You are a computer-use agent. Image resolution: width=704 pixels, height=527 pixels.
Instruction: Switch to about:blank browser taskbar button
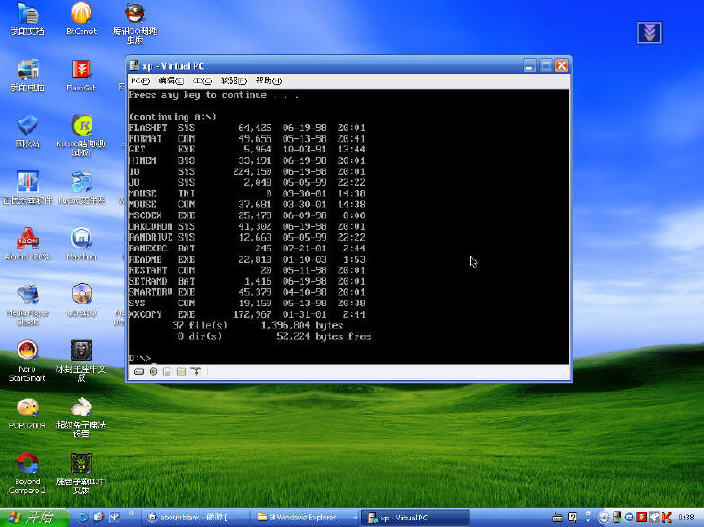[x=195, y=518]
